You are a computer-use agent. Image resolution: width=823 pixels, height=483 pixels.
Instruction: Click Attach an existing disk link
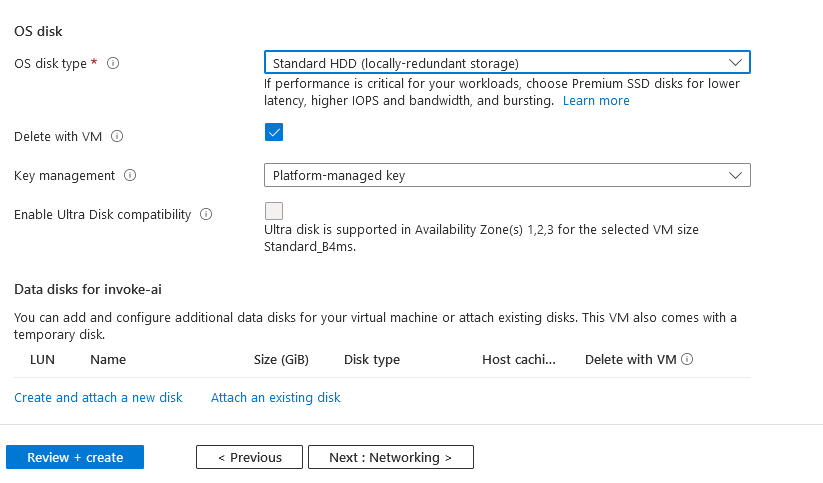click(x=276, y=398)
